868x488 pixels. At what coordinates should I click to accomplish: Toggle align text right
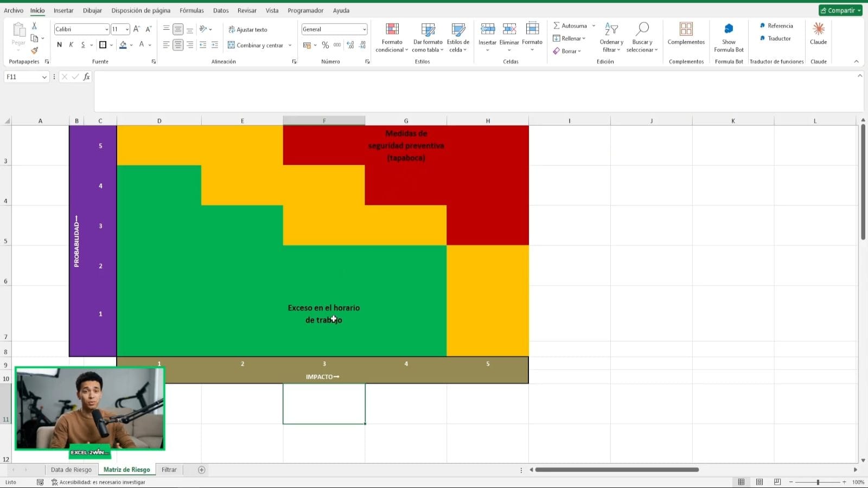point(190,45)
